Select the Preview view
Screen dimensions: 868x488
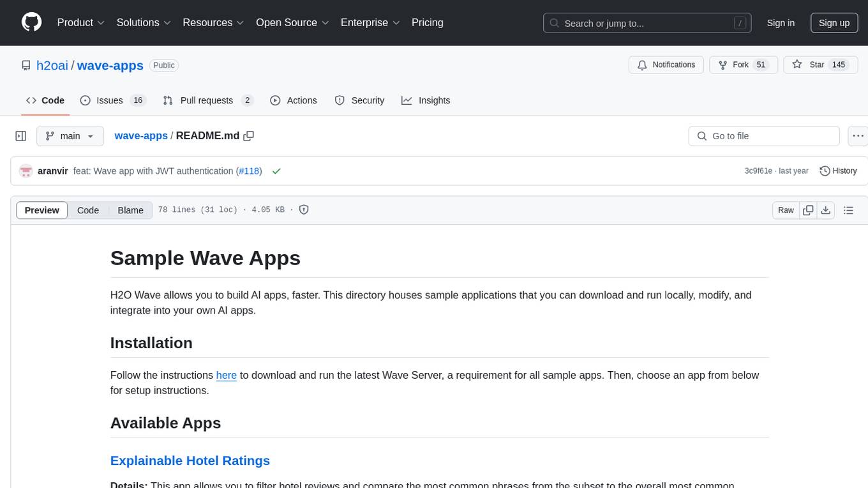42,210
